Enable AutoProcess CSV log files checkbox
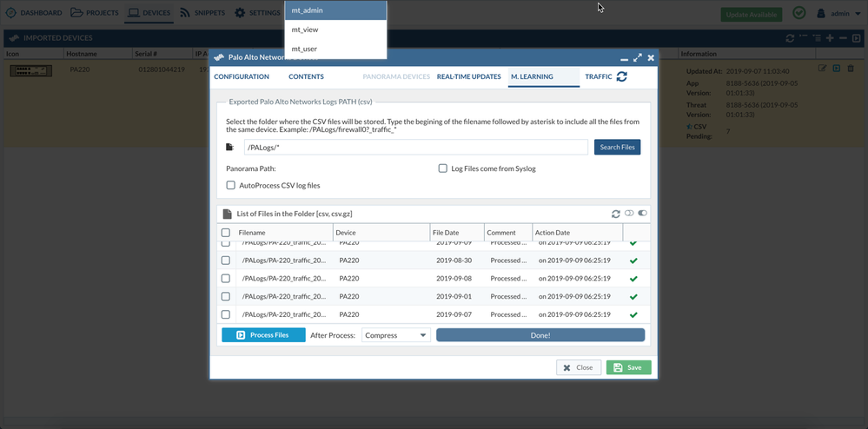868x429 pixels. point(231,185)
